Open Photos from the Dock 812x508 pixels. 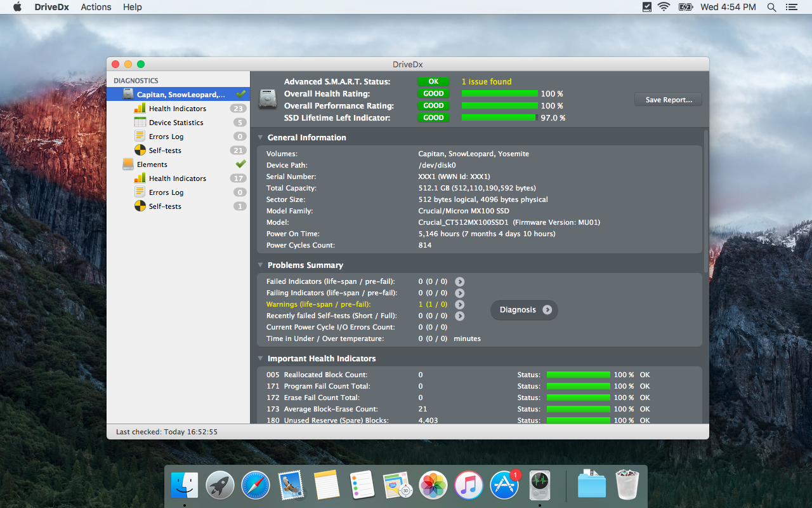[x=433, y=486]
